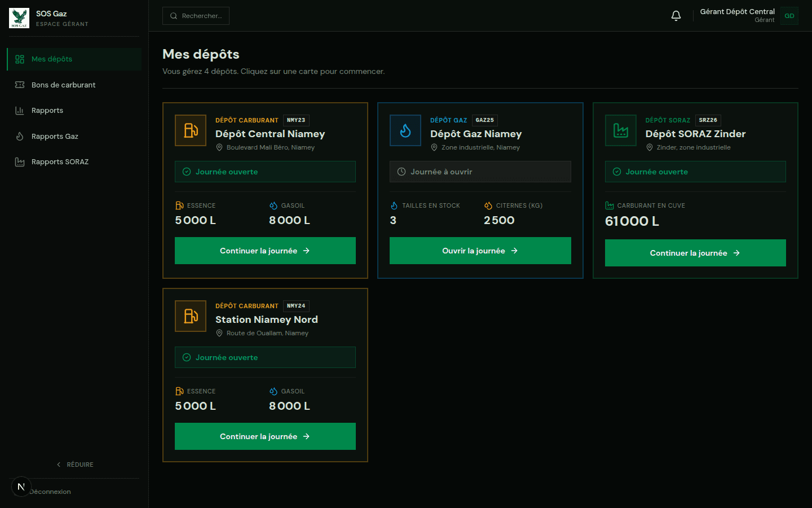Click the 2500 citernes value

click(x=499, y=220)
